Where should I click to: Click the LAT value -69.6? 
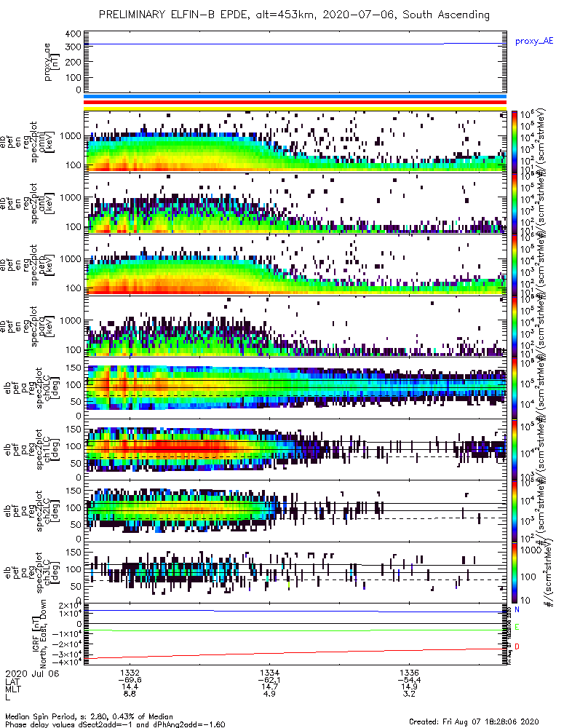click(130, 680)
